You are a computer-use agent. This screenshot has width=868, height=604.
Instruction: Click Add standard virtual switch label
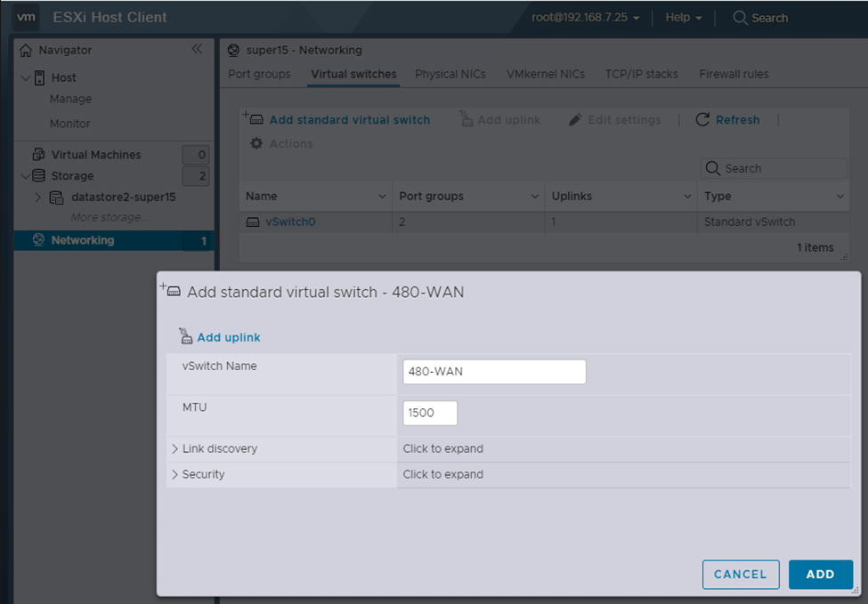click(x=350, y=120)
